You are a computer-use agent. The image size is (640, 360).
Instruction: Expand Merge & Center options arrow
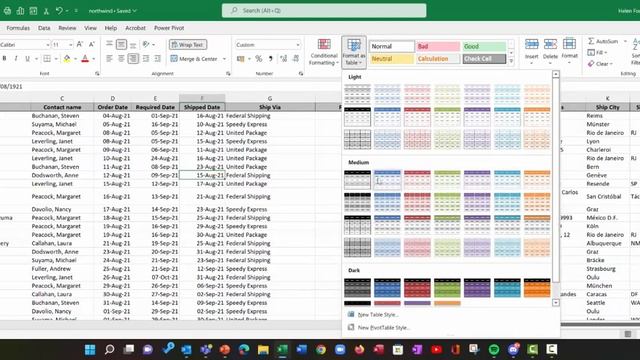(224, 59)
